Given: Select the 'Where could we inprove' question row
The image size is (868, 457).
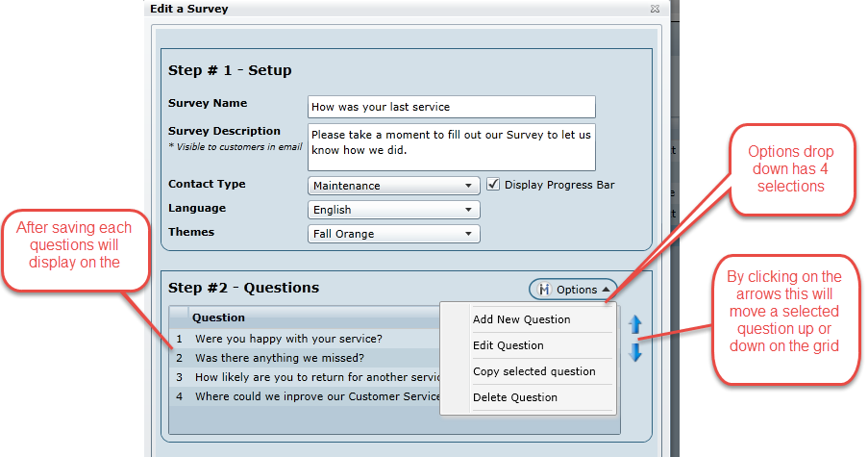Looking at the screenshot, I should pos(308,396).
